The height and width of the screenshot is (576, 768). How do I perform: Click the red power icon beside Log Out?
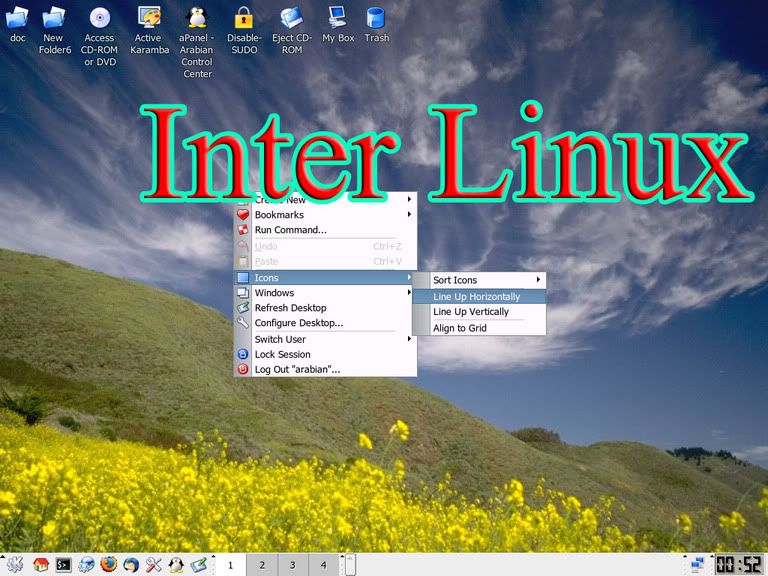[x=243, y=369]
